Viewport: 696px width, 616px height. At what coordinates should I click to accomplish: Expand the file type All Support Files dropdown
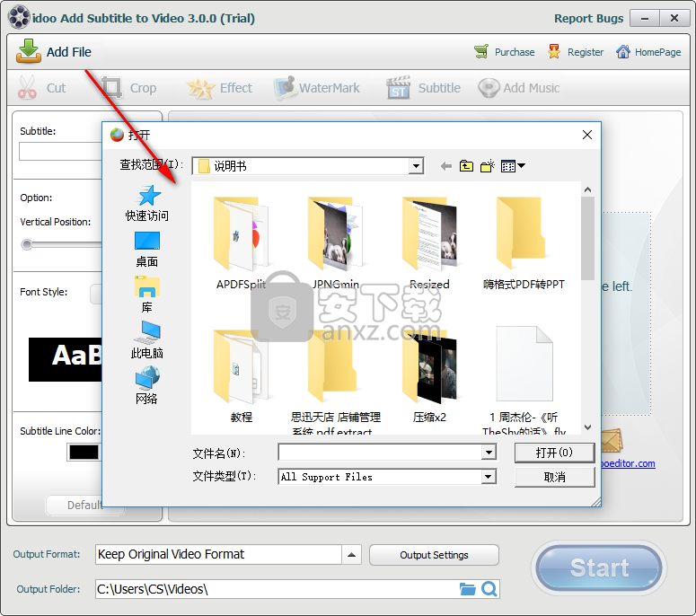pyautogui.click(x=489, y=477)
